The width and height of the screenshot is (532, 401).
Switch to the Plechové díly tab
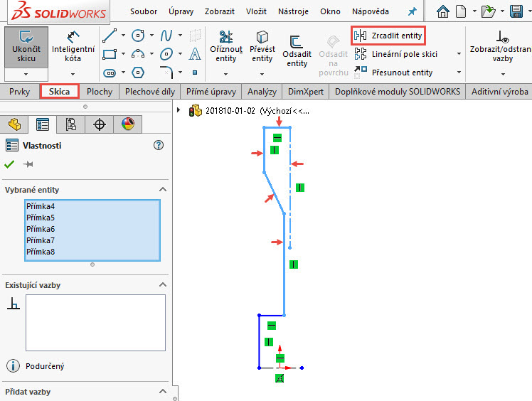click(x=150, y=92)
